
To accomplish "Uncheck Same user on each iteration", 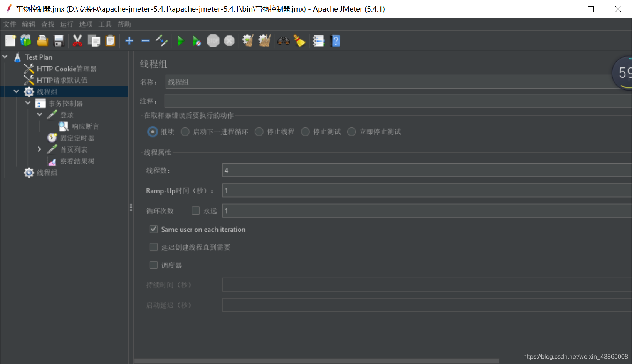I will tap(153, 229).
